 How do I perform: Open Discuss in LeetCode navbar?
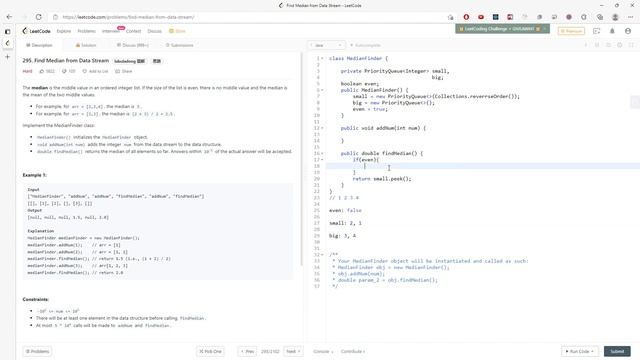pyautogui.click(x=154, y=31)
